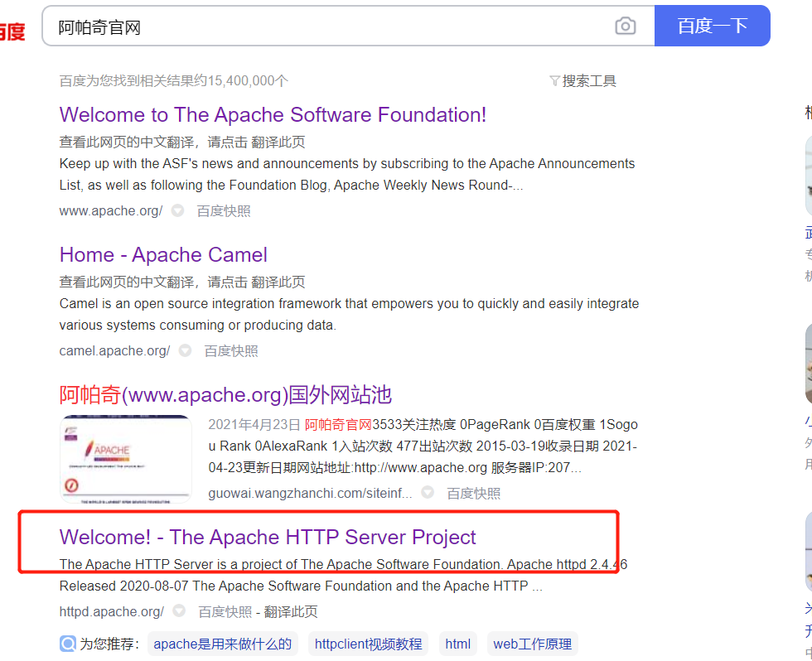
Task: Click the site icon beside camel.apache.org
Action: (185, 350)
